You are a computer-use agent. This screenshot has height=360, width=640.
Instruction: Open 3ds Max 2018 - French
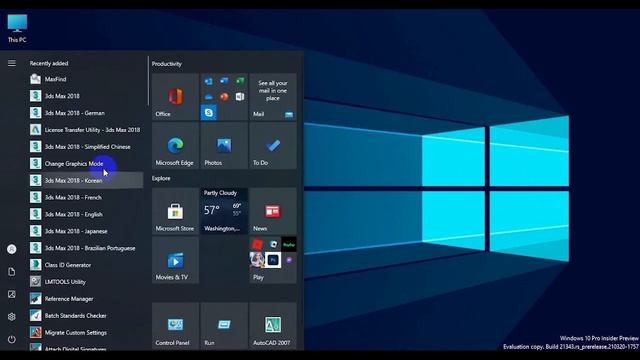click(x=86, y=198)
